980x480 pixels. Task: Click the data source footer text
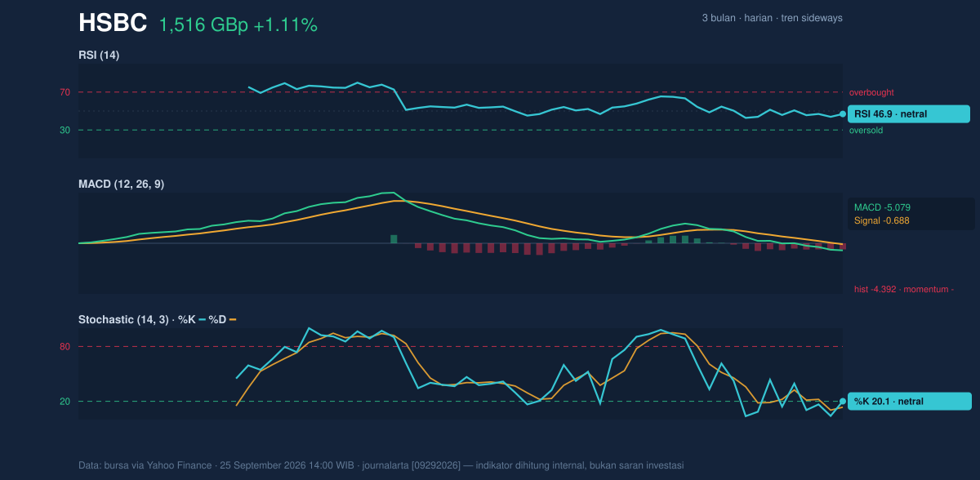(381, 465)
